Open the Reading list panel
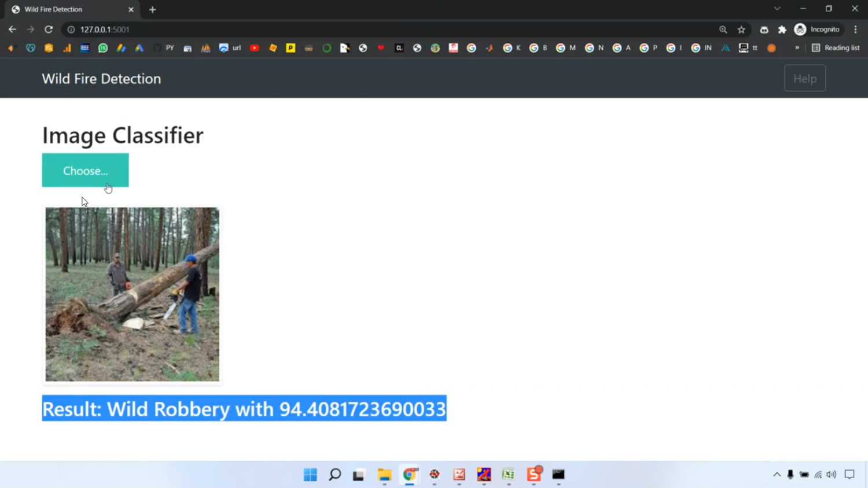 (836, 48)
